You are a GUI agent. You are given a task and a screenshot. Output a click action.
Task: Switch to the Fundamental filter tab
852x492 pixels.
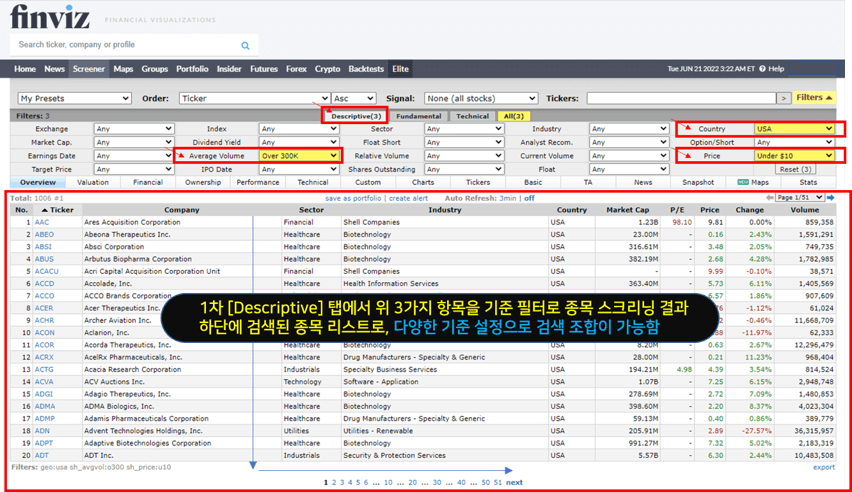(x=418, y=116)
